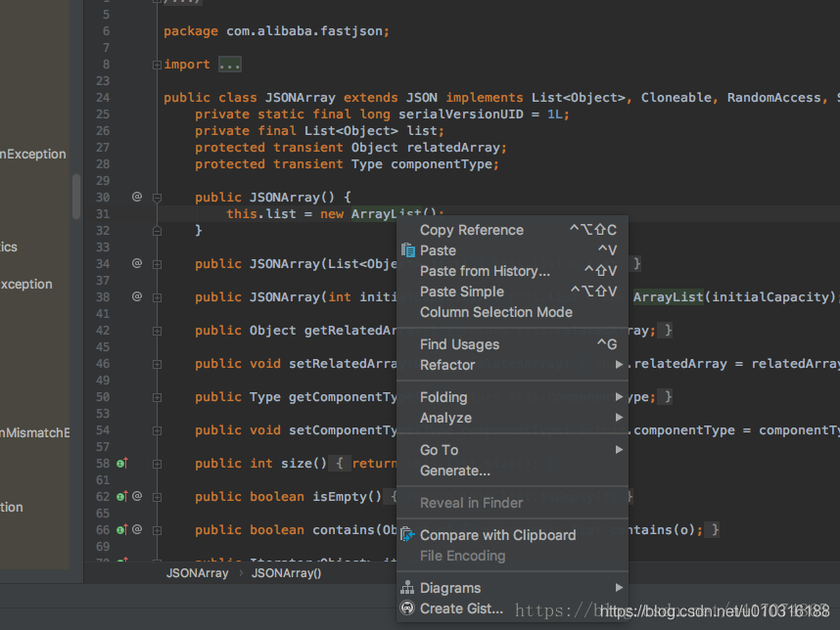This screenshot has height=630, width=840.
Task: Click RandomAccess in class declaration
Action: 773,98
